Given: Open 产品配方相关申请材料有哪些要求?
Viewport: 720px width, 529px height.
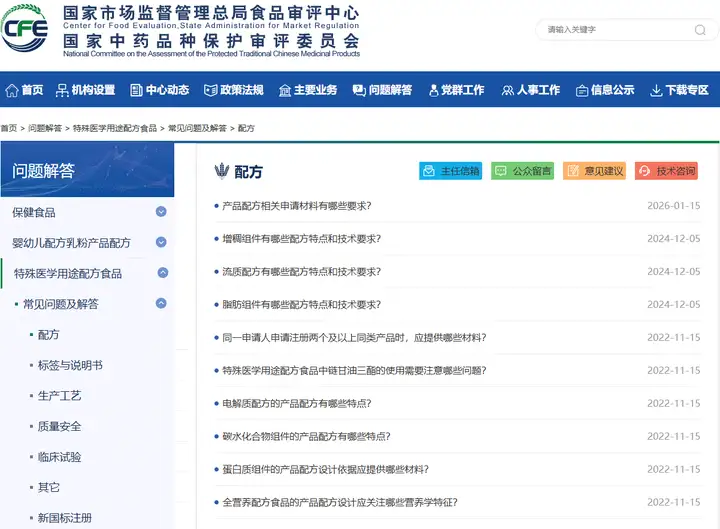Looking at the screenshot, I should pyautogui.click(x=297, y=206).
